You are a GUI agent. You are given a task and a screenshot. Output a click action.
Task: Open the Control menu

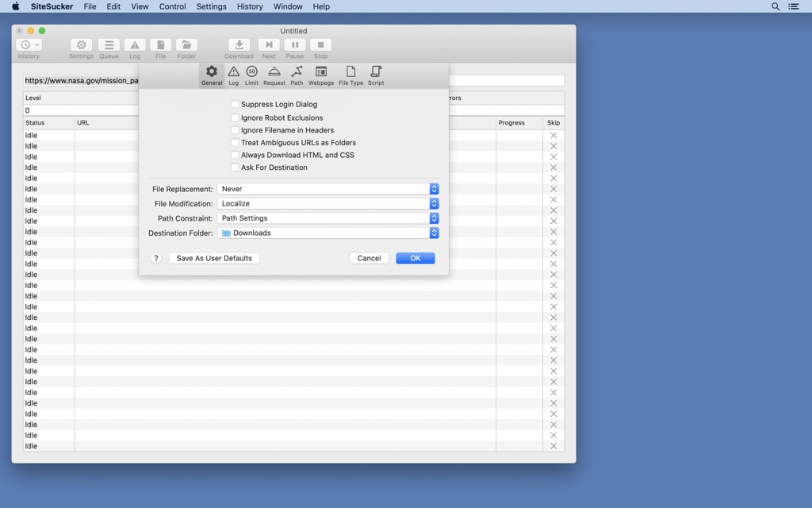coord(172,6)
